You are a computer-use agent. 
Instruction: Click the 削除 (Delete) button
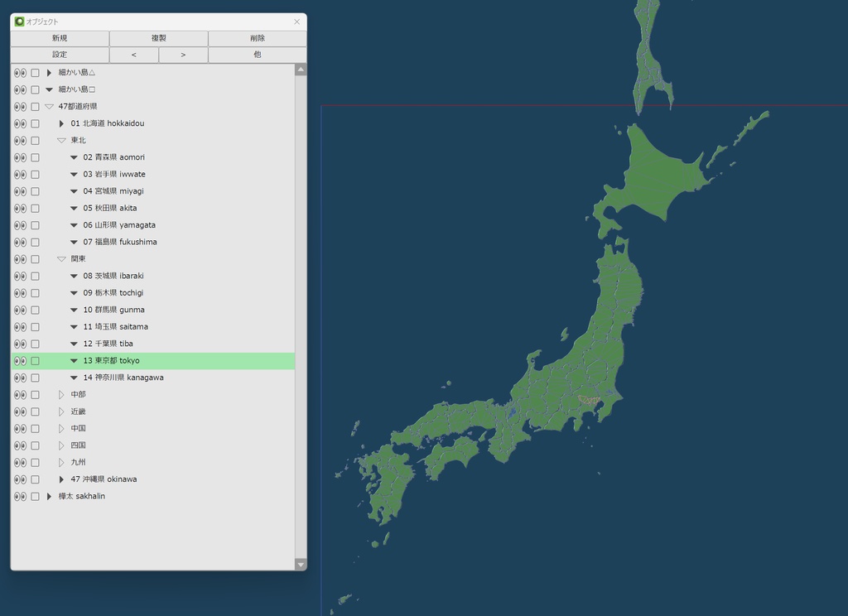257,38
